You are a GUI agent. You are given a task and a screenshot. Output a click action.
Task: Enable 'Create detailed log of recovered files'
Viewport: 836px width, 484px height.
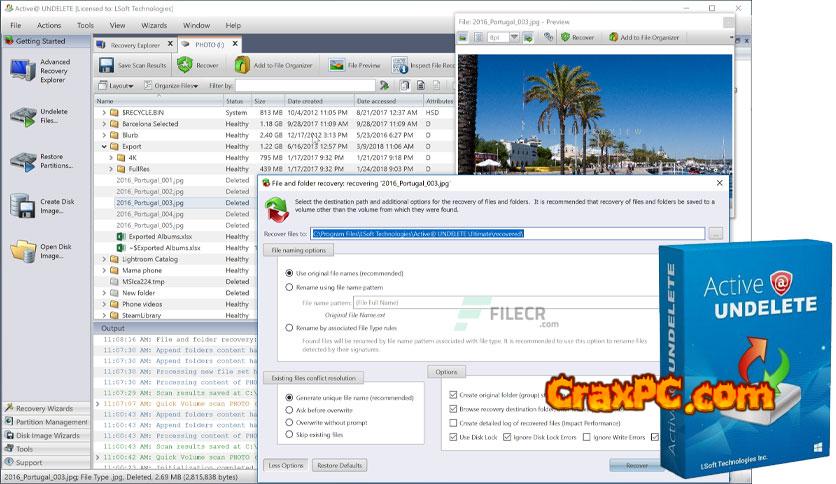(x=455, y=423)
